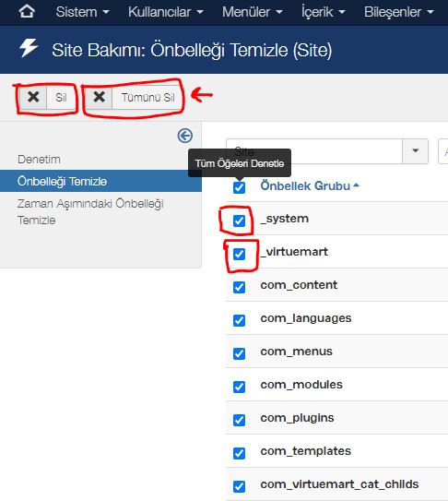Uncheck the com_content cache checkbox
This screenshot has height=501, width=448.
(239, 287)
